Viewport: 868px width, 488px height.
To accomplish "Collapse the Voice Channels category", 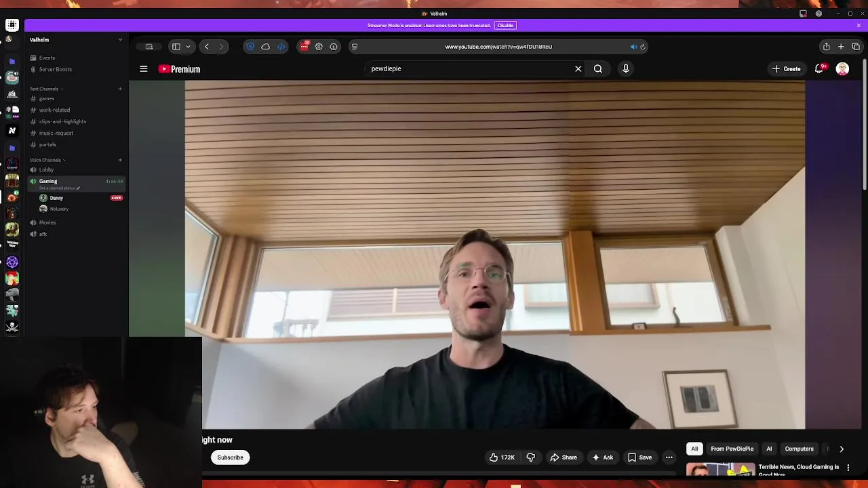I will point(47,160).
